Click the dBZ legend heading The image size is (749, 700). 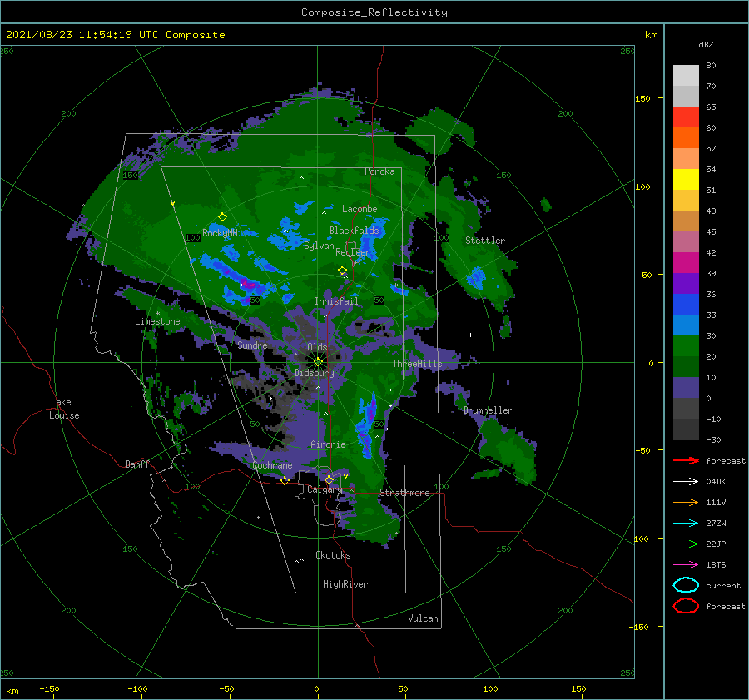(706, 44)
